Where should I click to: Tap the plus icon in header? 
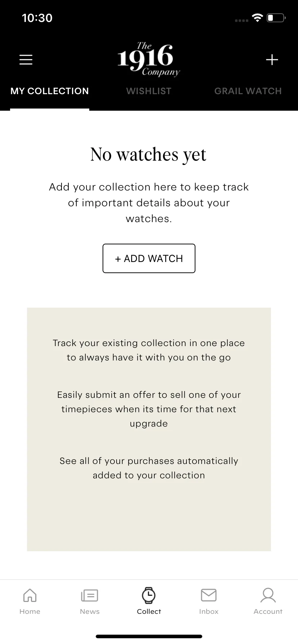point(272,60)
